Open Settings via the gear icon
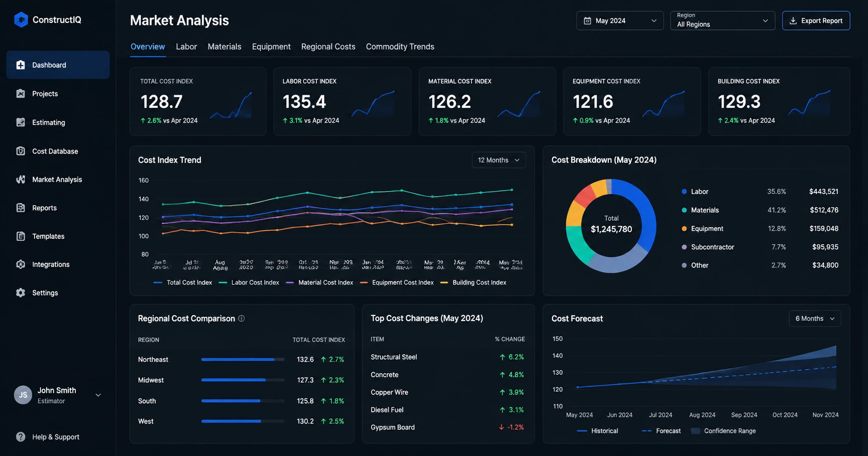 pyautogui.click(x=21, y=293)
